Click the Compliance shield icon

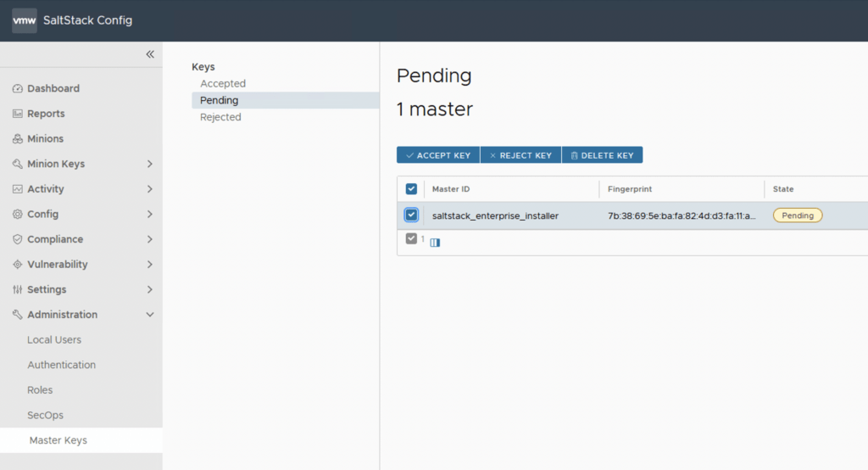click(x=18, y=239)
